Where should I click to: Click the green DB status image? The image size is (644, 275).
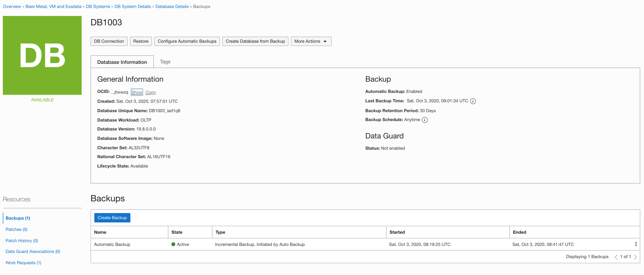pyautogui.click(x=42, y=55)
